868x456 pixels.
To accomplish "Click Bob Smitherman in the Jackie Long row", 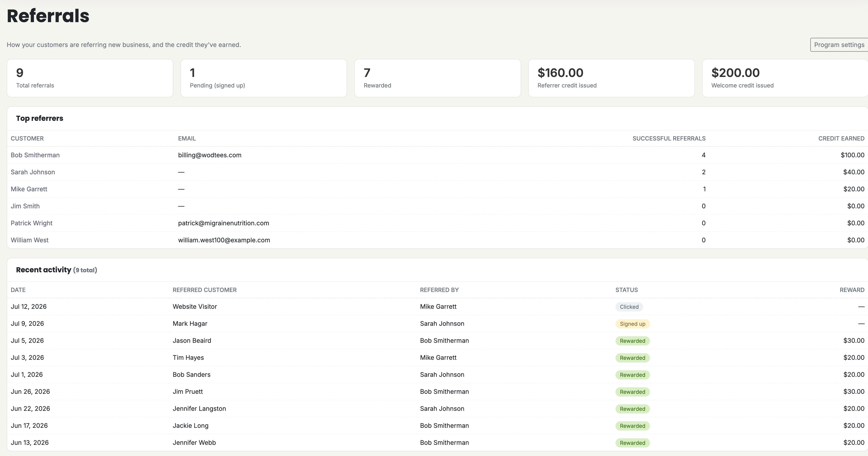I will 444,426.
